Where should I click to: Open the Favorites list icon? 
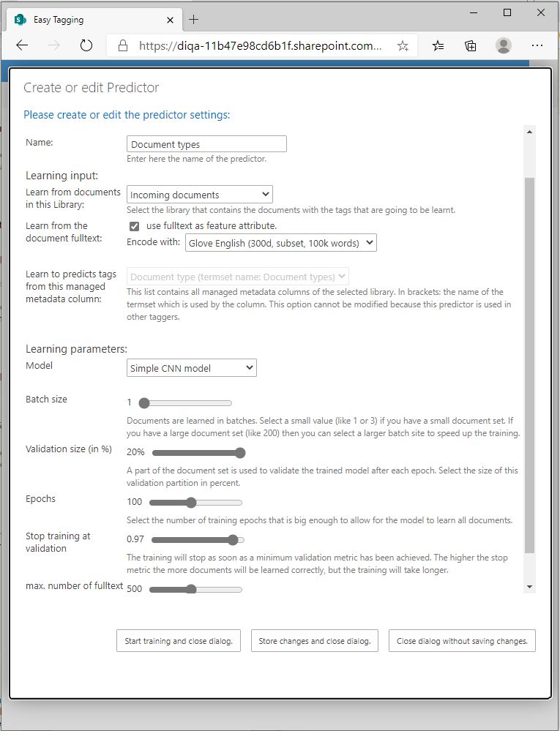pyautogui.click(x=438, y=45)
